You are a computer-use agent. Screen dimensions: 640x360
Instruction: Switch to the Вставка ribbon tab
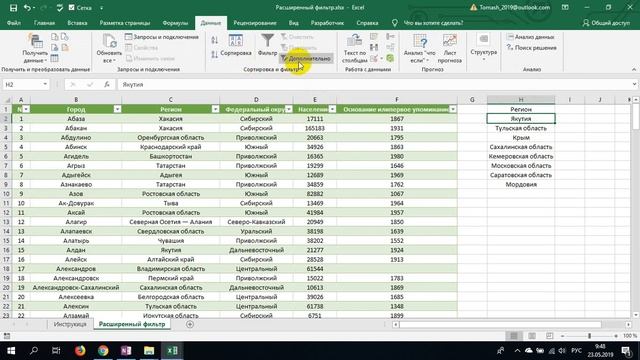coord(77,23)
